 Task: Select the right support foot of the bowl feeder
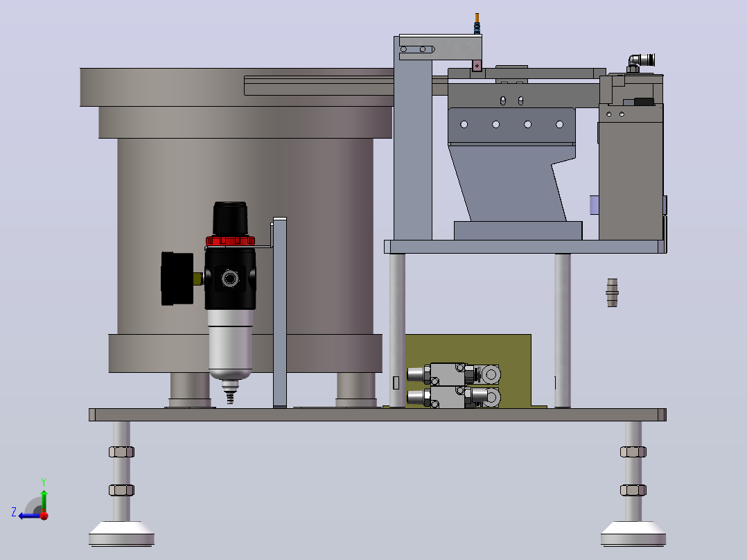356,390
